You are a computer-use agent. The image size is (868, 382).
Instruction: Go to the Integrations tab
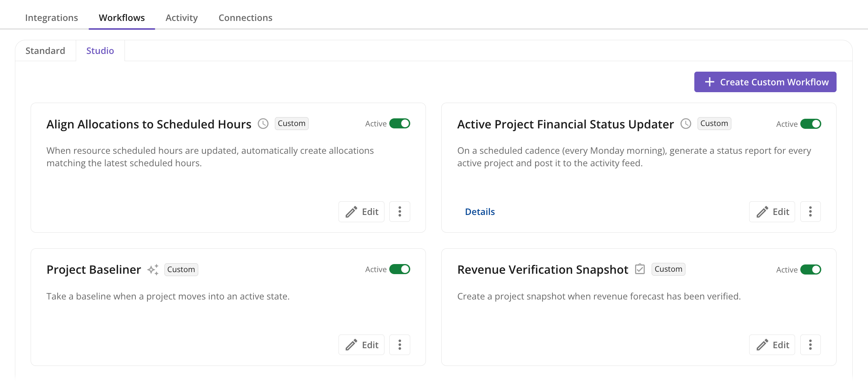[52, 18]
